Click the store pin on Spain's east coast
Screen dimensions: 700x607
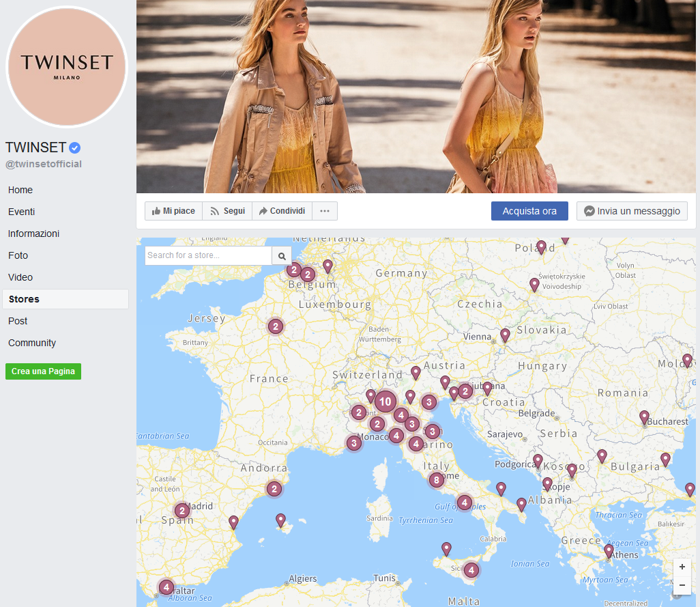pos(233,522)
